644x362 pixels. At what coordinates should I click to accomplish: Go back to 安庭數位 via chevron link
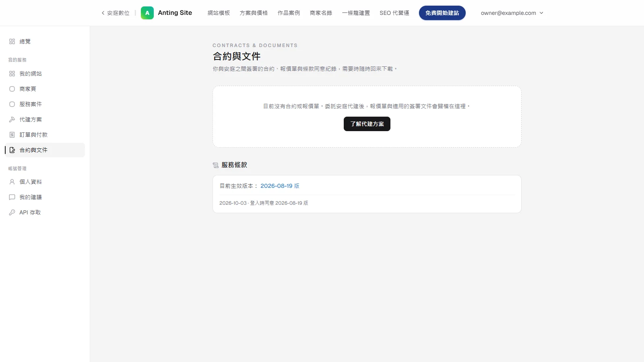click(116, 13)
